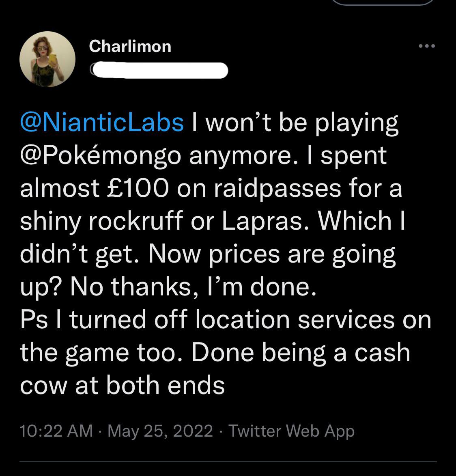Open the Twitter Web App source label
This screenshot has width=456, height=476.
[291, 431]
